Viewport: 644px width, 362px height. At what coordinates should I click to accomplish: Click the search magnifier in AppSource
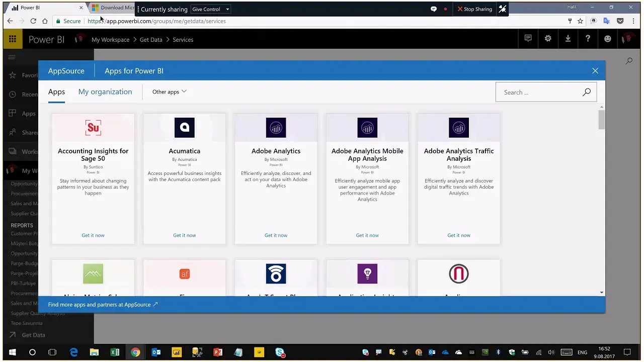(587, 92)
